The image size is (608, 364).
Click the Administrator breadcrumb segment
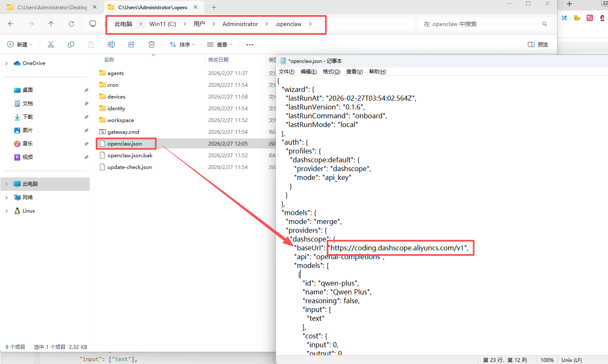click(240, 24)
